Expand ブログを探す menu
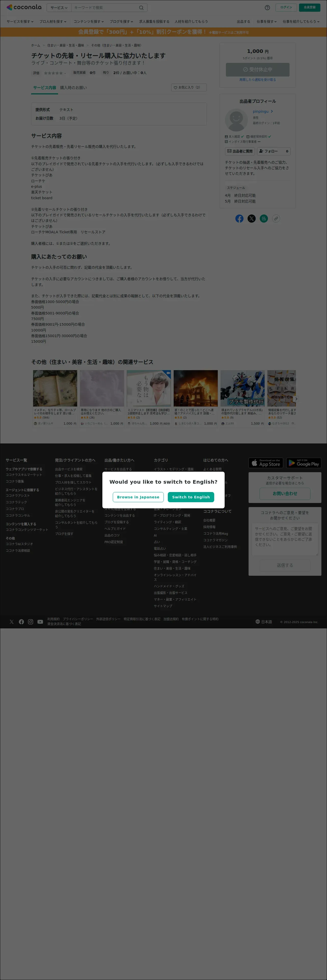Screen dimensions: 327x980 click(x=121, y=22)
